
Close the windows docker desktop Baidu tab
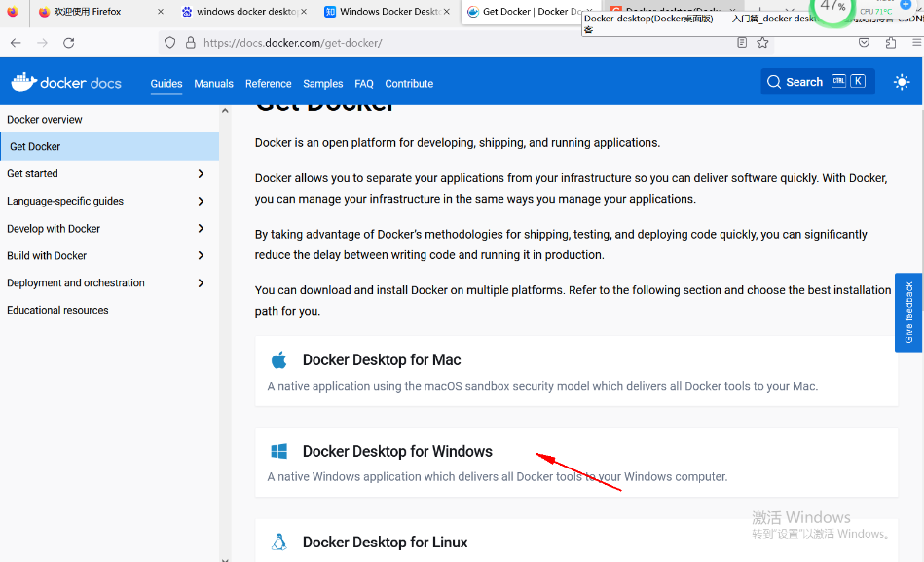coord(304,12)
